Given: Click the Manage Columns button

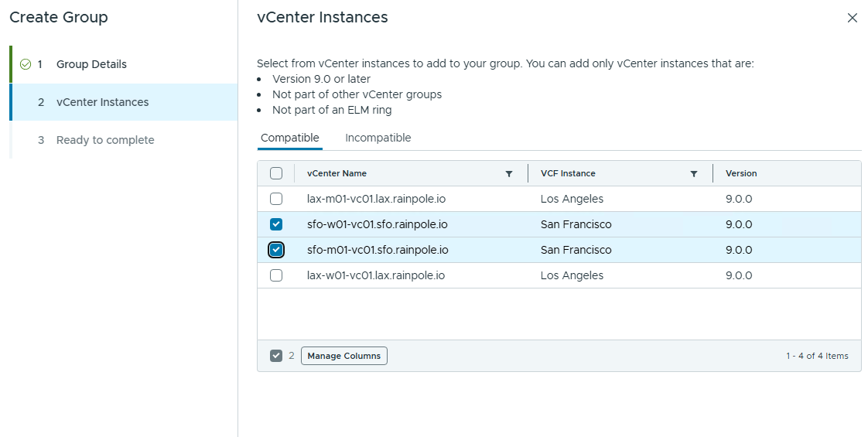Looking at the screenshot, I should pyautogui.click(x=343, y=356).
